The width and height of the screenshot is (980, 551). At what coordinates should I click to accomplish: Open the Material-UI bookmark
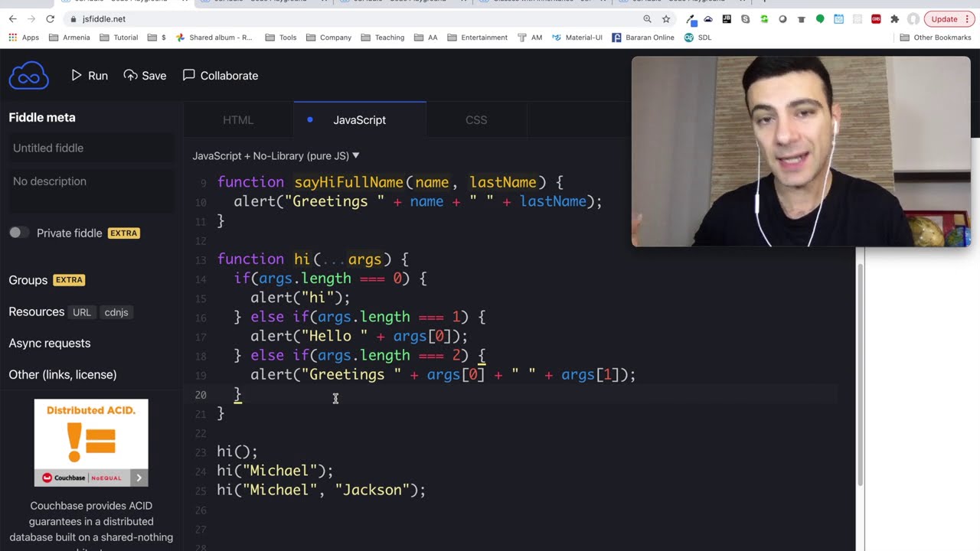tap(577, 37)
